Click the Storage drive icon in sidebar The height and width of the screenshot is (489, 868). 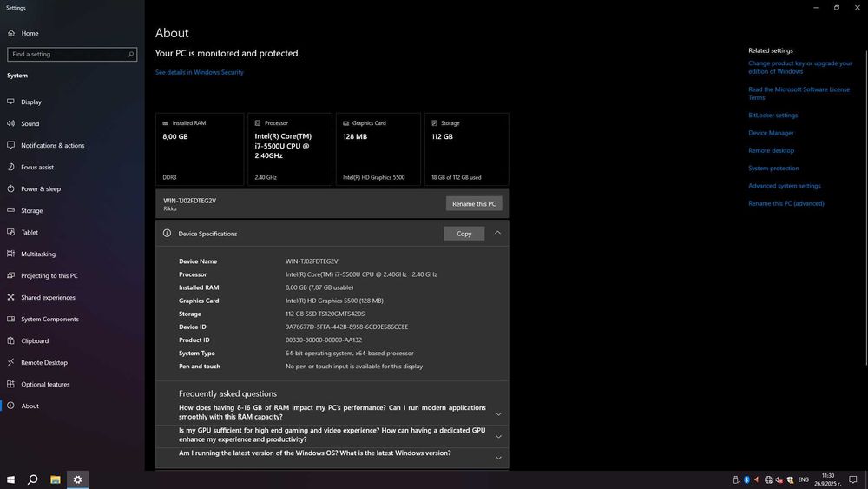point(10,210)
